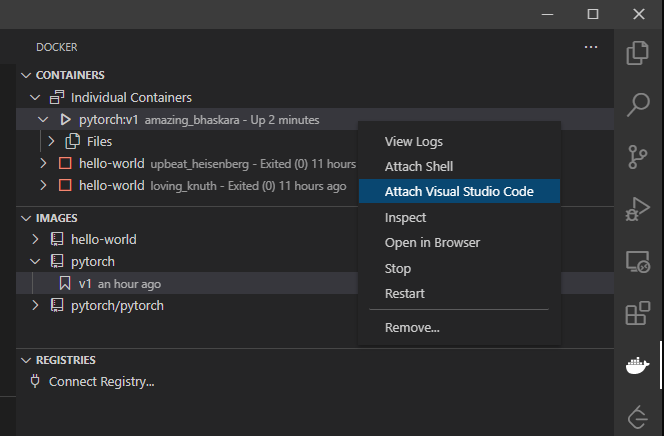
Task: Collapse the Individual Containers group
Action: pyautogui.click(x=36, y=98)
